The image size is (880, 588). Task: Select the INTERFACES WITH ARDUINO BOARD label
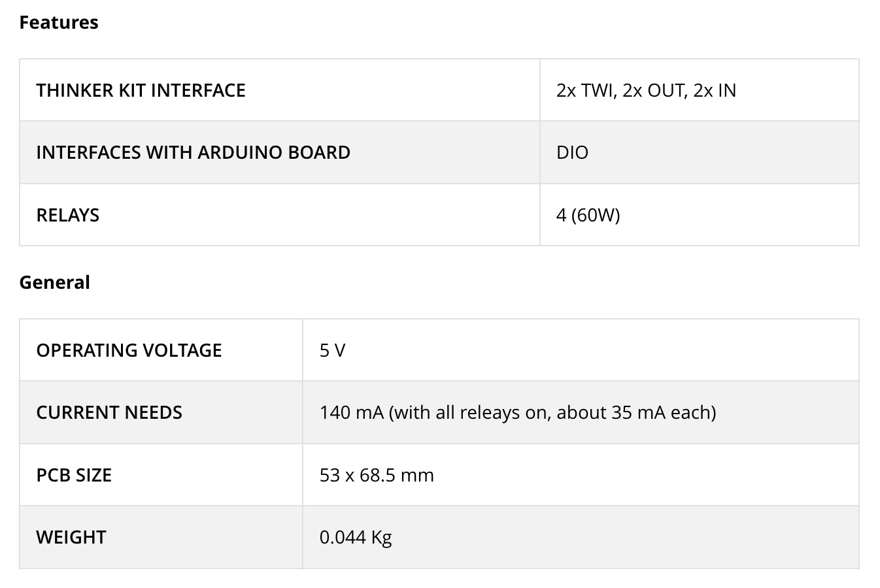(193, 152)
